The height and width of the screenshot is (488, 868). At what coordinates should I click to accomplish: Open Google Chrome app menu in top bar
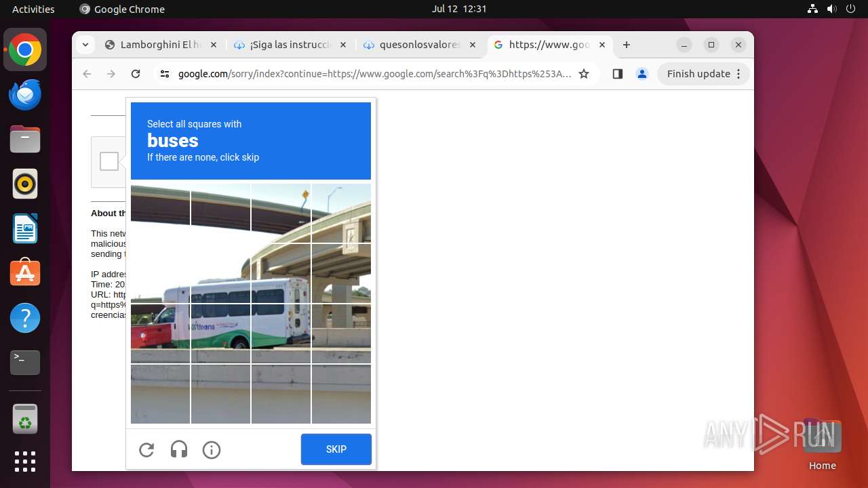(x=122, y=9)
